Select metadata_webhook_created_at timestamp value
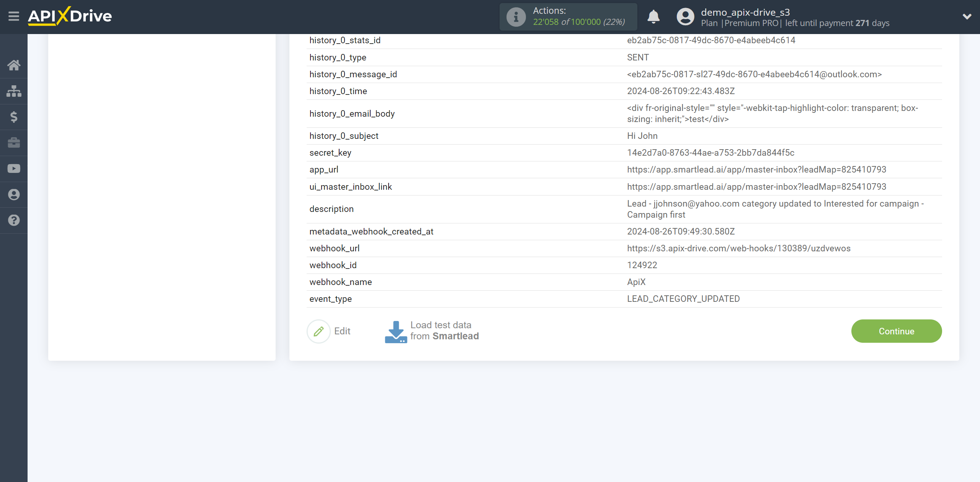Screen dimensions: 980x482 coord(681,232)
